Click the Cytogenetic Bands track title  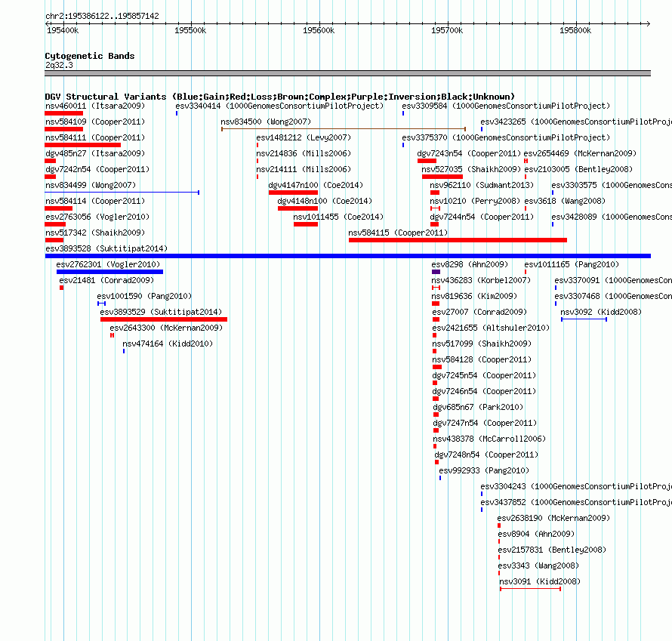[90, 56]
